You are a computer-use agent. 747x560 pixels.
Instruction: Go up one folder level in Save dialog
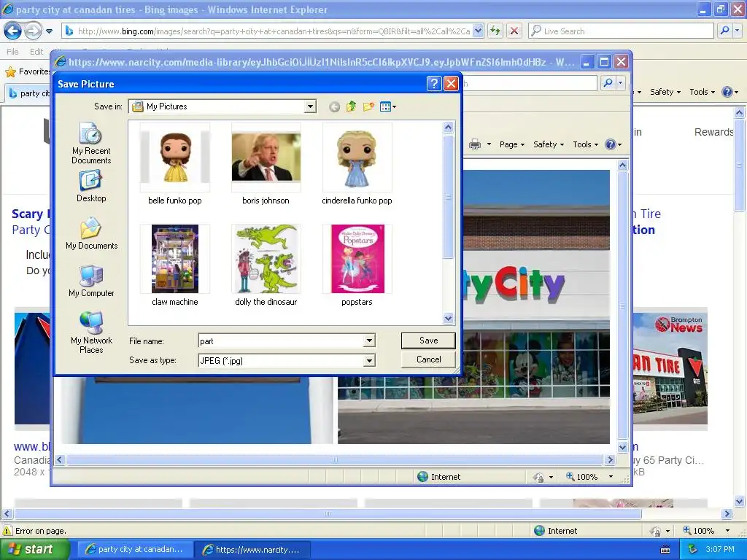click(x=351, y=106)
